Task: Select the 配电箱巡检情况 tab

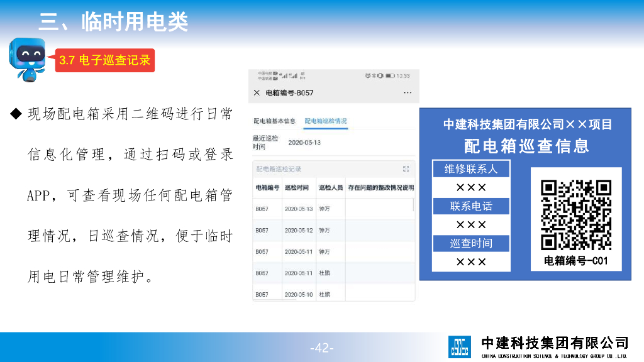Action: (x=326, y=121)
